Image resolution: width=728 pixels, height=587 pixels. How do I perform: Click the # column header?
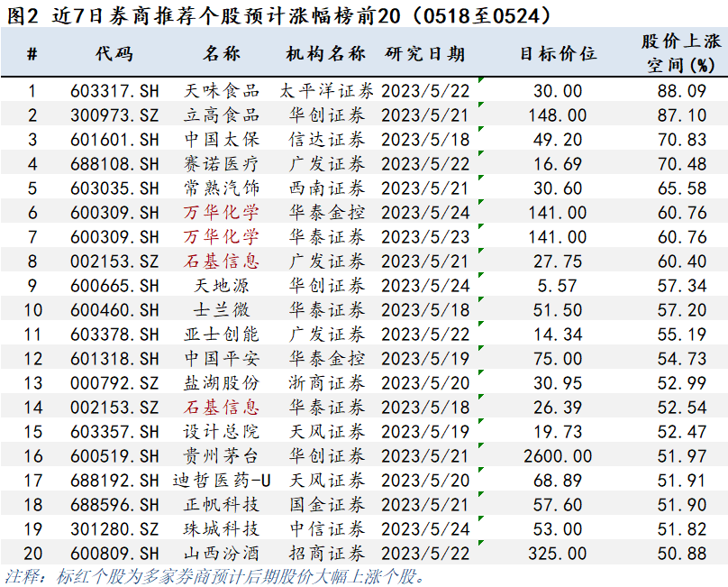pos(32,54)
